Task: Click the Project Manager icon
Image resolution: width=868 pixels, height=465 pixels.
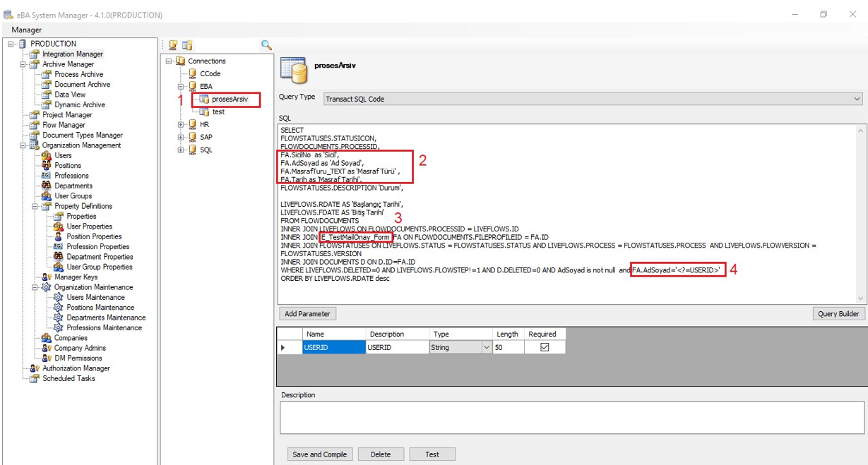Action: 34,114
